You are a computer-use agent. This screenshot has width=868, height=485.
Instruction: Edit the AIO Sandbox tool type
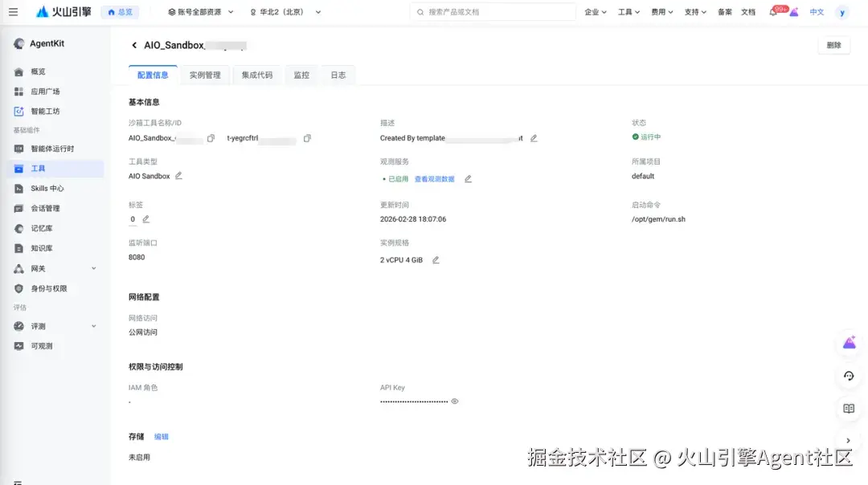click(x=178, y=176)
